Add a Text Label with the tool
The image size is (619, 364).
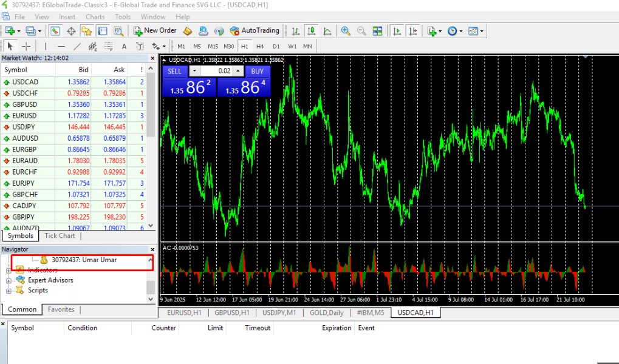140,46
